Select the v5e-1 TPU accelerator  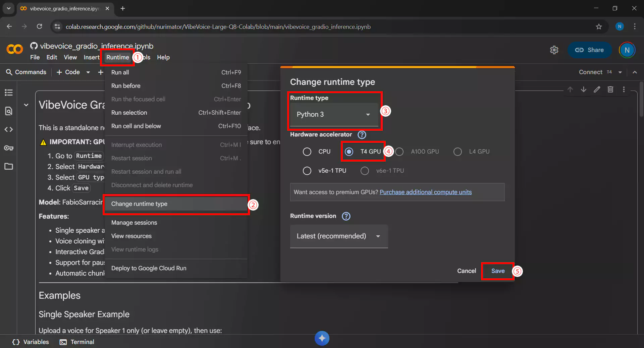[307, 171]
